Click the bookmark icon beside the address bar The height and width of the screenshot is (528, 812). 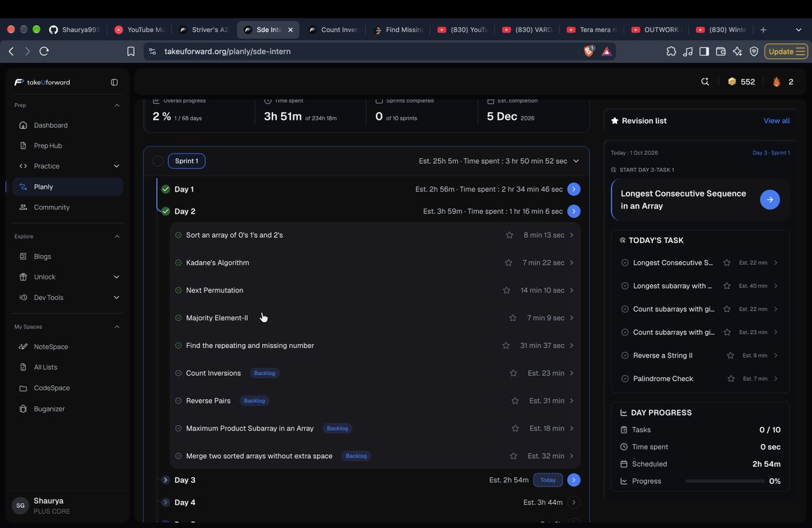coord(131,51)
